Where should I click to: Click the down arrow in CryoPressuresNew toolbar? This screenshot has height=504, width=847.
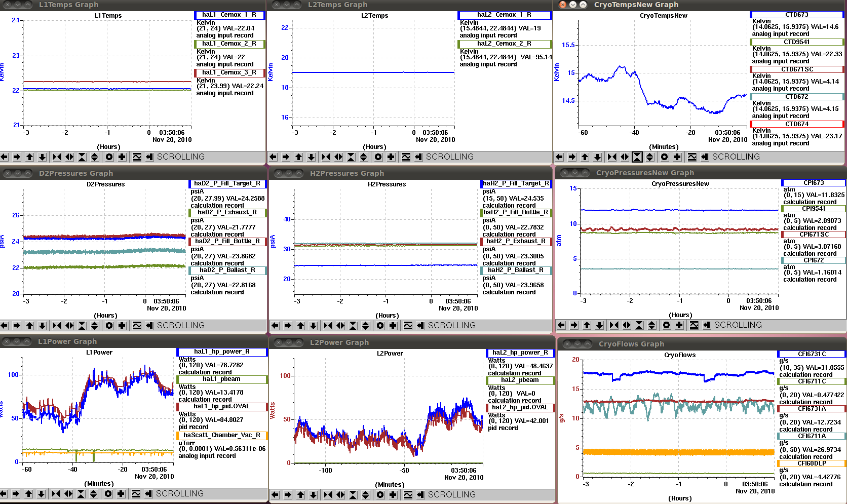pyautogui.click(x=599, y=325)
